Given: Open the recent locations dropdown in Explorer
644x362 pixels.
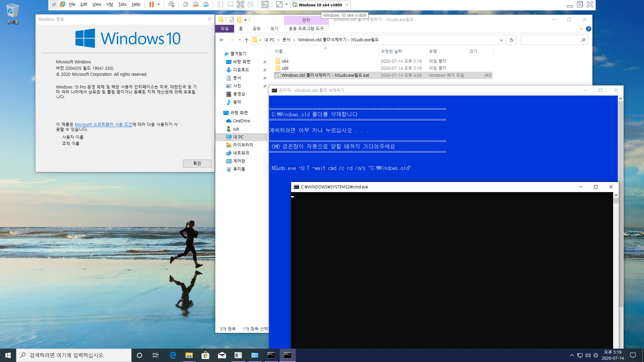Looking at the screenshot, I should pyautogui.click(x=239, y=40).
